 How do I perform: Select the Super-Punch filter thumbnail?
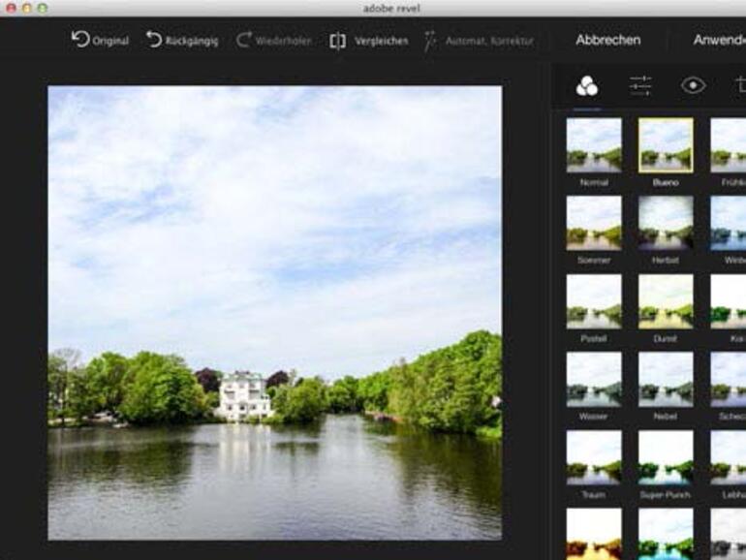coord(666,457)
